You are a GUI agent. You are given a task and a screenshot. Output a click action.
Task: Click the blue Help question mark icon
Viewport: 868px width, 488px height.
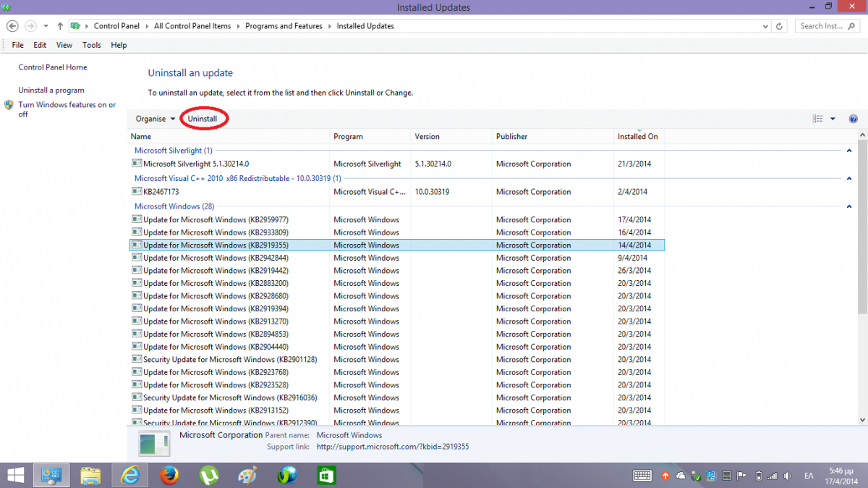click(853, 119)
